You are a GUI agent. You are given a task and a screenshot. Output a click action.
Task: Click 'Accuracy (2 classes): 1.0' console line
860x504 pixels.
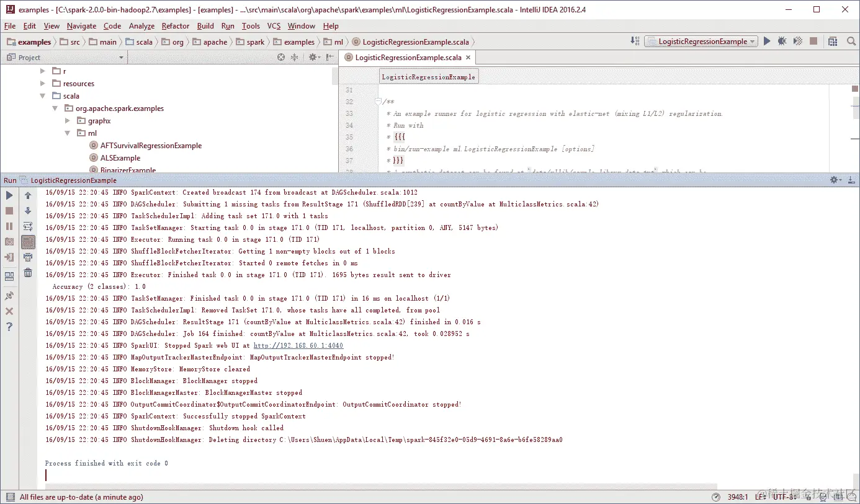pyautogui.click(x=99, y=286)
